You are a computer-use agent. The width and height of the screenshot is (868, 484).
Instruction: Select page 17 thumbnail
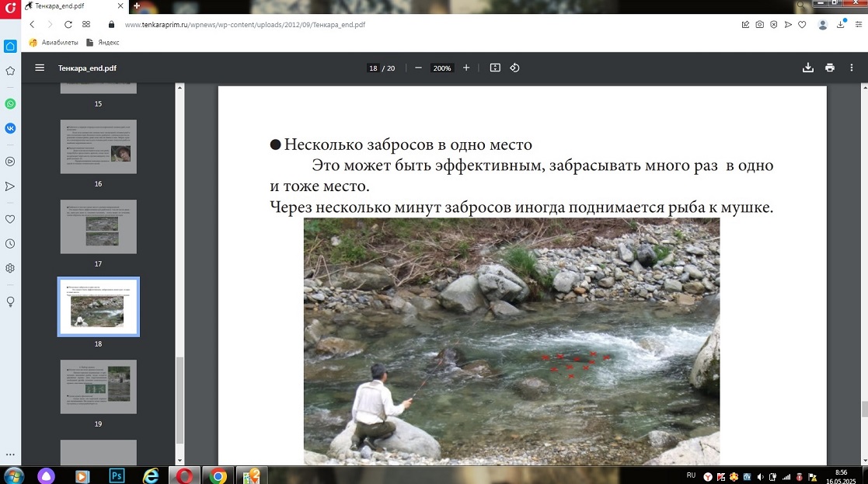click(99, 226)
